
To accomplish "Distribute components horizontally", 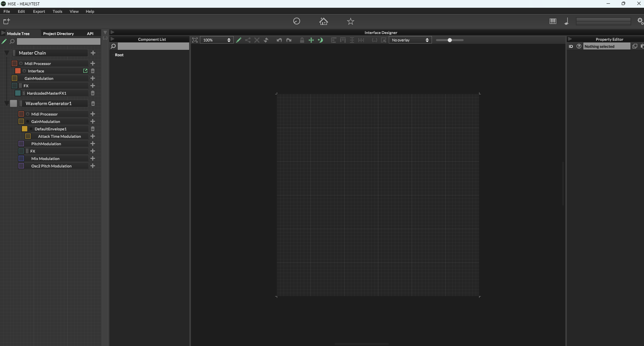I will coord(361,40).
